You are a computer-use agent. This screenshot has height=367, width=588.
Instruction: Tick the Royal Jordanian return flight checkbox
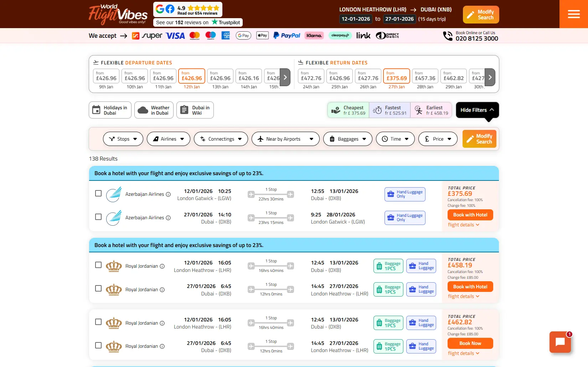[98, 289]
